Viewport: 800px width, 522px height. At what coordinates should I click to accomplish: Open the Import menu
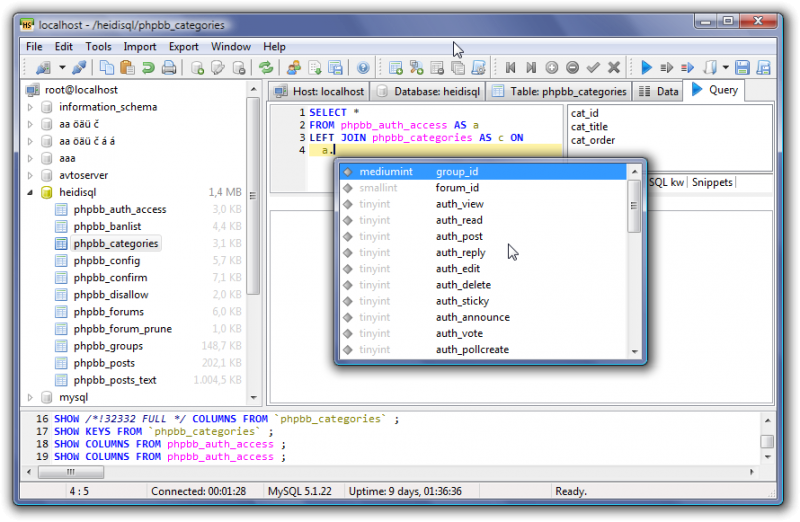(x=140, y=46)
